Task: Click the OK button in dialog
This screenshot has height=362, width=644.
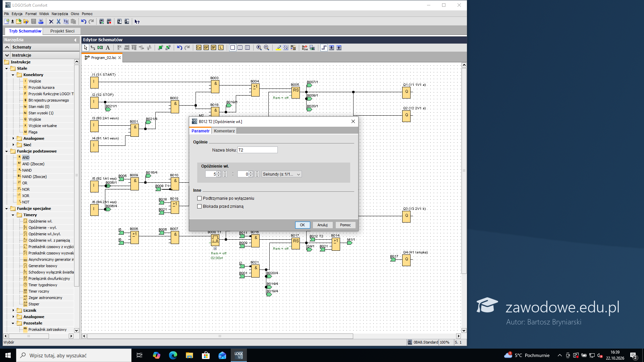Action: click(x=303, y=225)
